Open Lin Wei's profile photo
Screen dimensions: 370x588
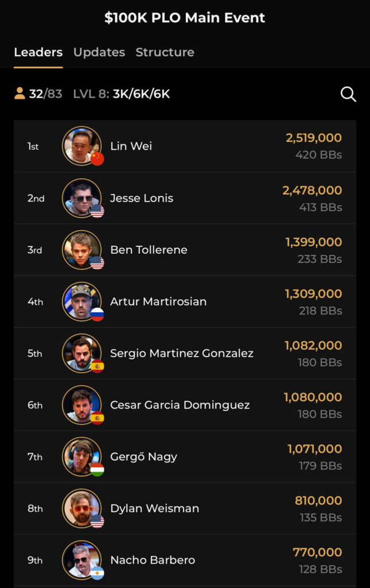(x=81, y=146)
